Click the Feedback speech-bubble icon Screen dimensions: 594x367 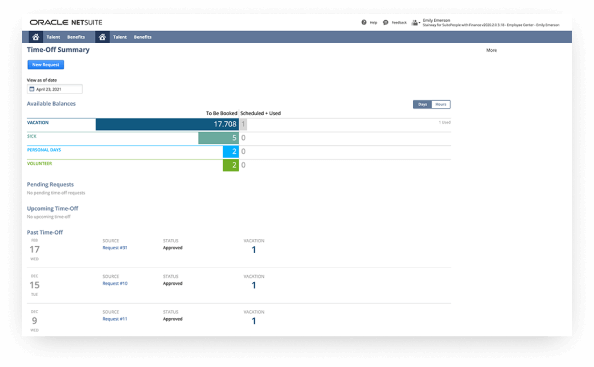tap(385, 22)
